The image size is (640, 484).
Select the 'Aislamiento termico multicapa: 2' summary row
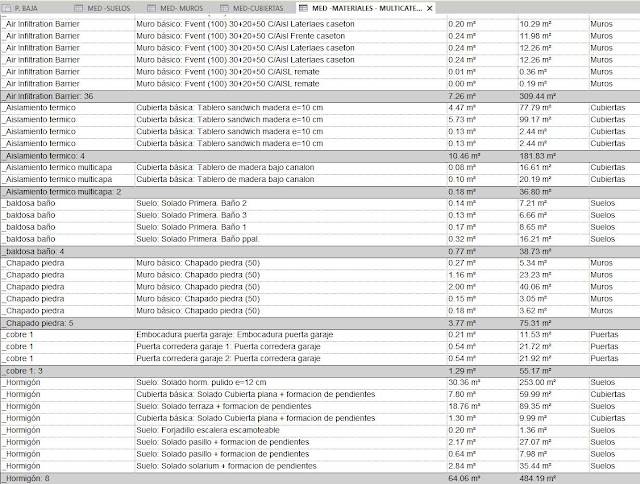click(320, 192)
